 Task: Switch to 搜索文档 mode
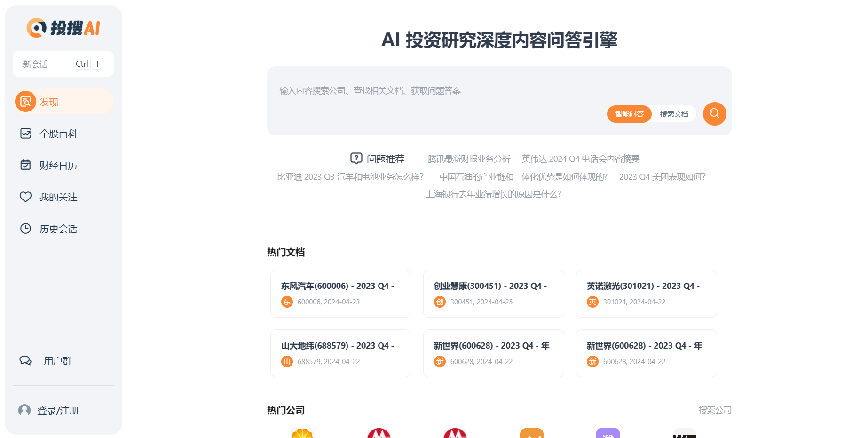tap(673, 114)
